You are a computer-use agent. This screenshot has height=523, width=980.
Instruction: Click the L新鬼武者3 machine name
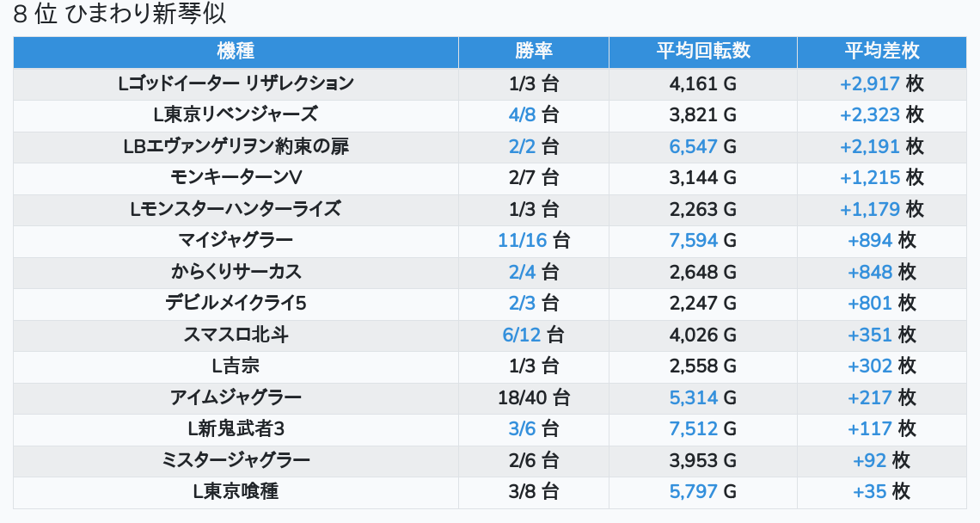236,428
